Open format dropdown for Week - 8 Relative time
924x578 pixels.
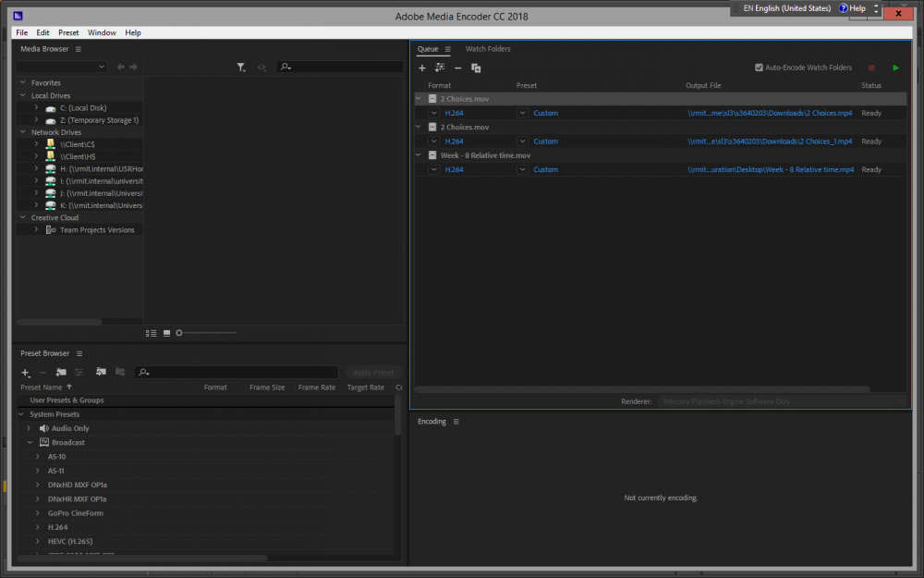(433, 170)
